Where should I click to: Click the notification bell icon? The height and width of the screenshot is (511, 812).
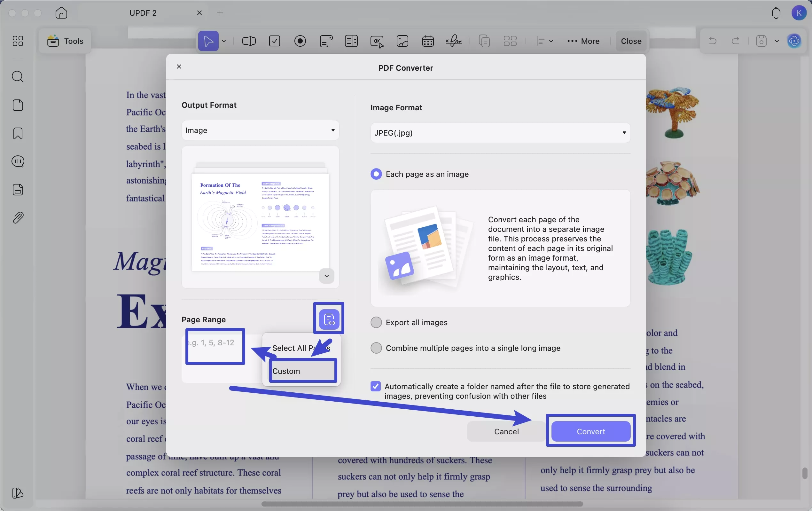[x=776, y=13]
